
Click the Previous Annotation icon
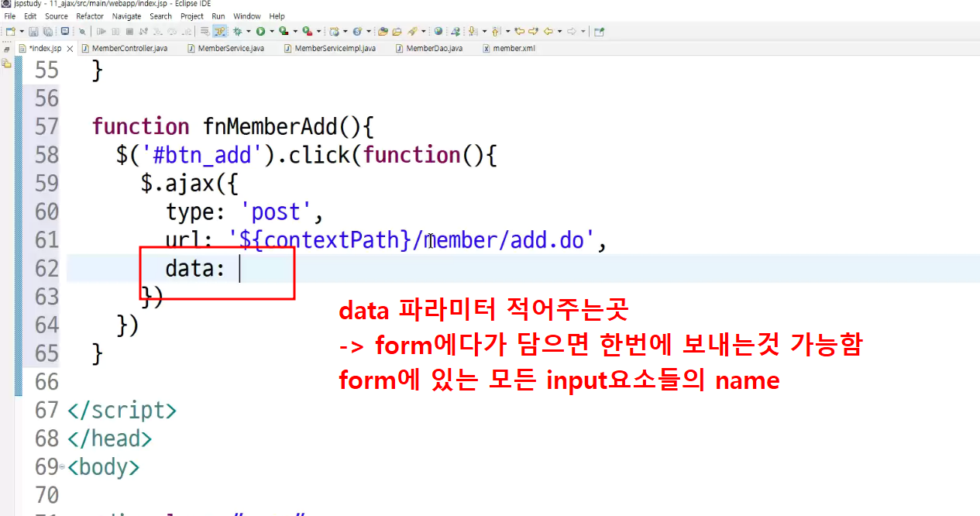tap(495, 32)
